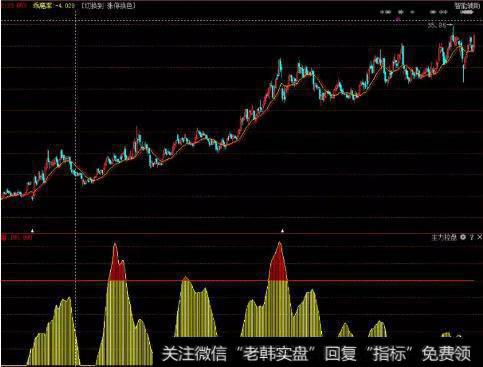This screenshot has width=483, height=367.
Task: Click the red threshold line in the indicator panel
Action: point(237,281)
